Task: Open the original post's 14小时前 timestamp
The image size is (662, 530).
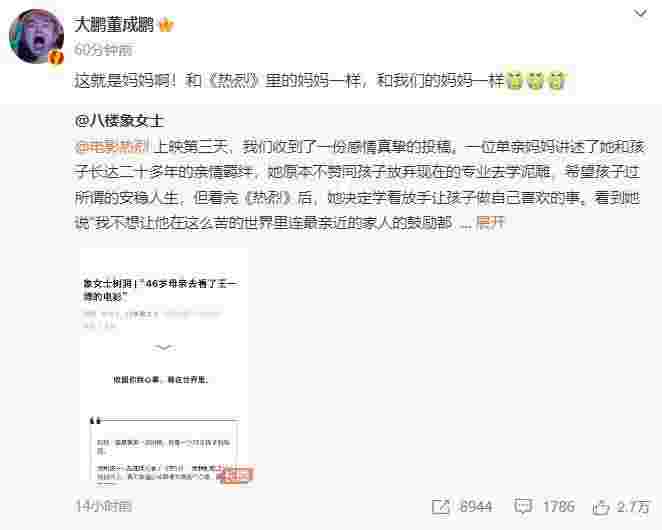Action: [104, 506]
